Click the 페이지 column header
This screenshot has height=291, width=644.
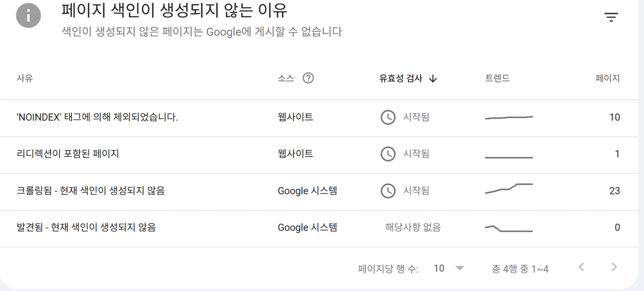click(x=607, y=78)
